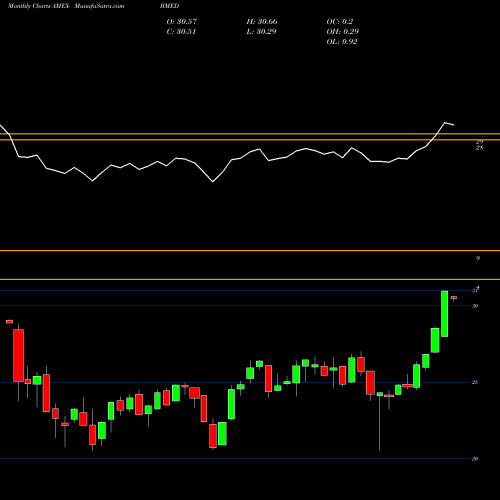
Task: Click the candle with the long wick to 20
Action: click(380, 421)
